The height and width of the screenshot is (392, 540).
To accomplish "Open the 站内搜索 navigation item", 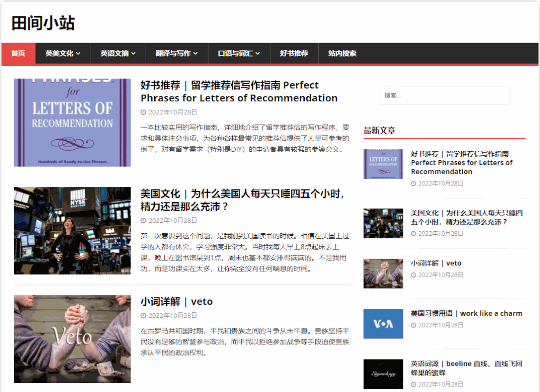I will pos(342,54).
